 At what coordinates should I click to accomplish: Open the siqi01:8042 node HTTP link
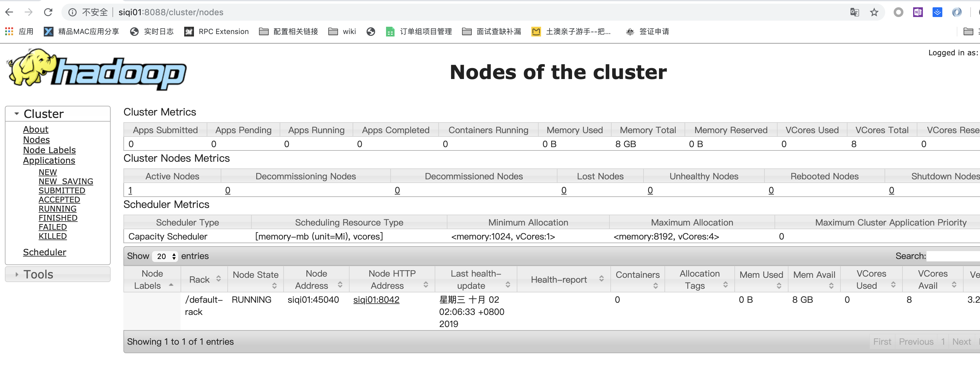tap(376, 300)
